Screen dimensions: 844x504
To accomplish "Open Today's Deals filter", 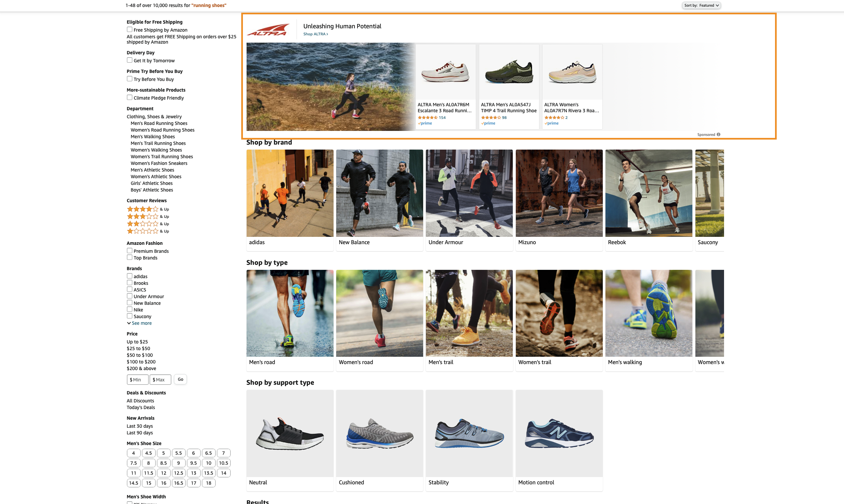I will (x=141, y=407).
